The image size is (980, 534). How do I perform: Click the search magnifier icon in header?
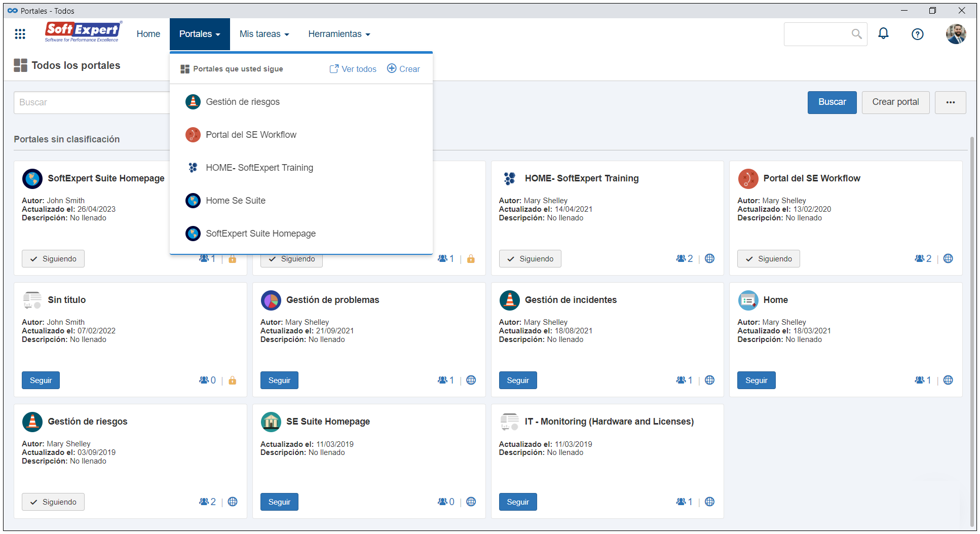(856, 34)
